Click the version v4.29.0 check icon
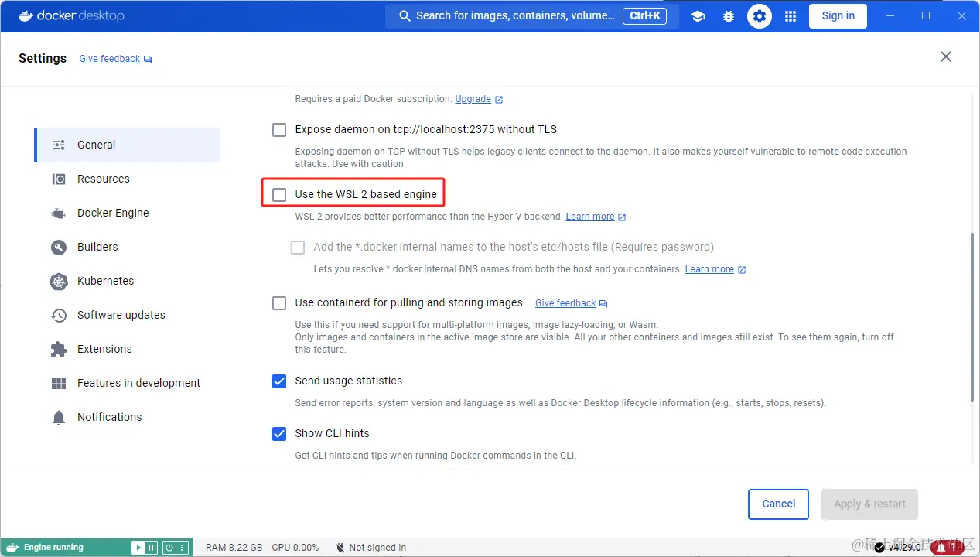 coord(879,548)
